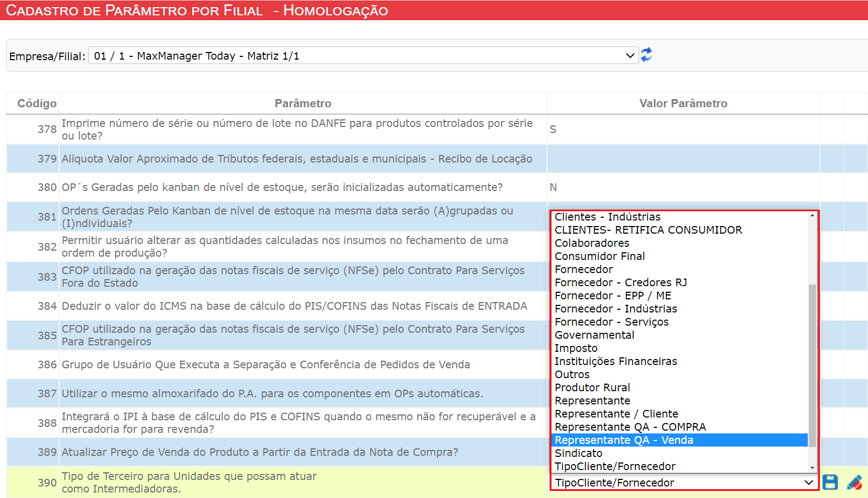Click parameter 384 Deduzir ICMS description
The height and width of the screenshot is (498, 868).
(294, 306)
